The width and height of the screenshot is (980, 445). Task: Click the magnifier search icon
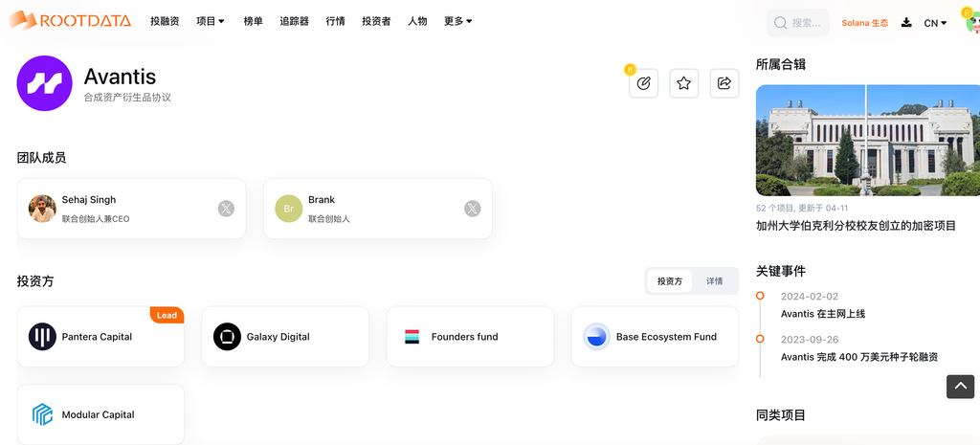(780, 23)
